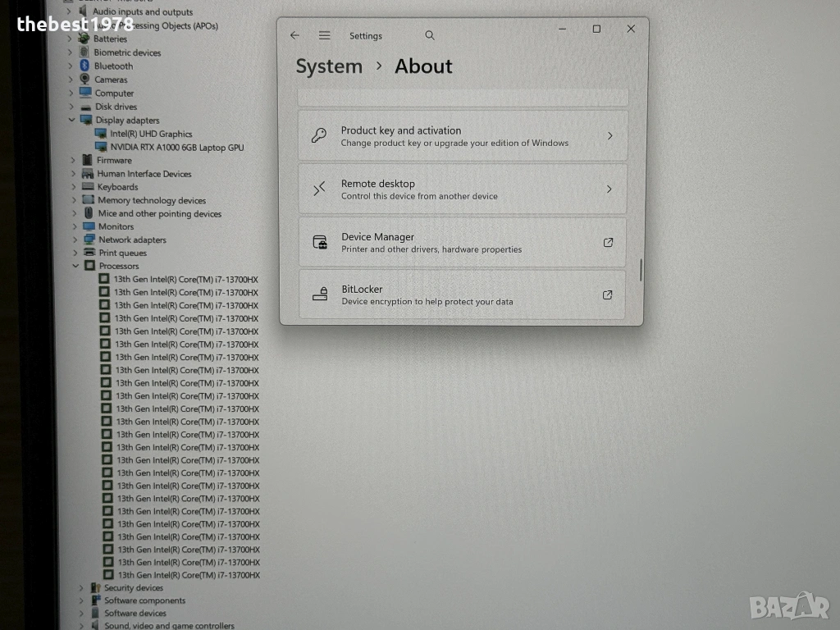Viewport: 840px width, 630px height.
Task: Click the System breadcrumb link
Action: coord(328,66)
